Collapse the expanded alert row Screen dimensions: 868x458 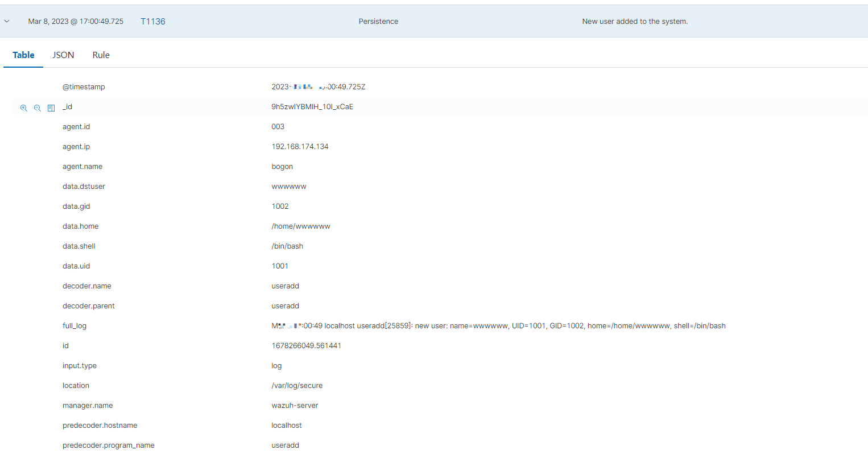pyautogui.click(x=7, y=21)
